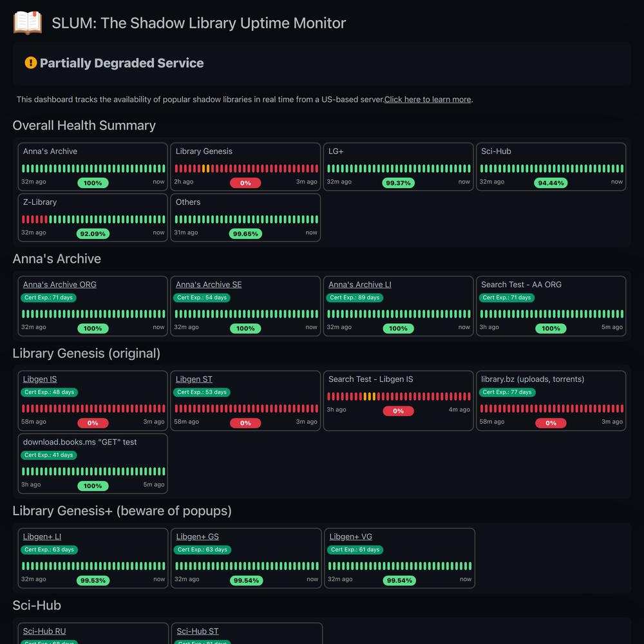Viewport: 644px width, 644px height.
Task: Click Cert Exp. 48 days badge on Libgen IS
Action: 50,392
